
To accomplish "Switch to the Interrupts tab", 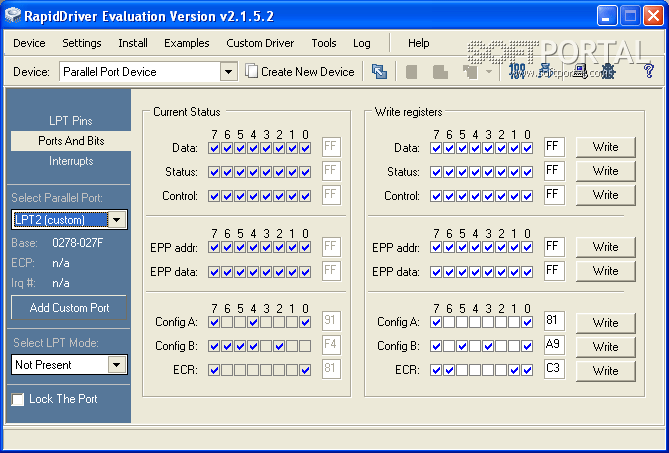I will 71,161.
